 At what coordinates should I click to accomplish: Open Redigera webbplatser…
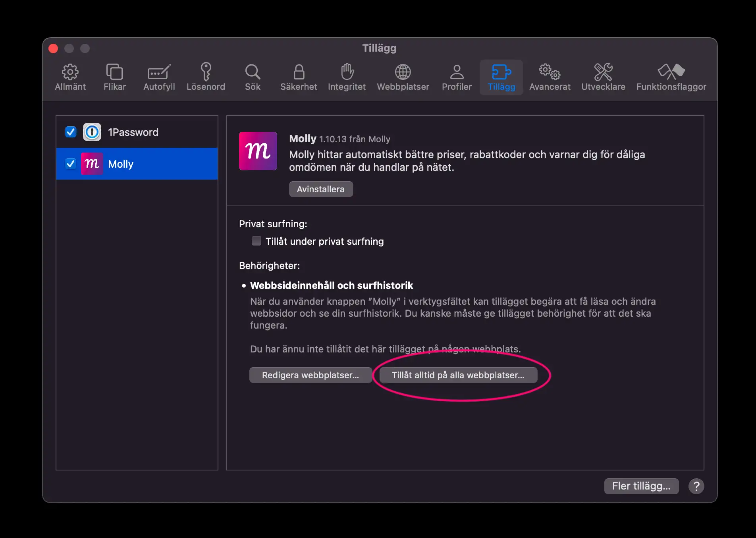pos(310,375)
